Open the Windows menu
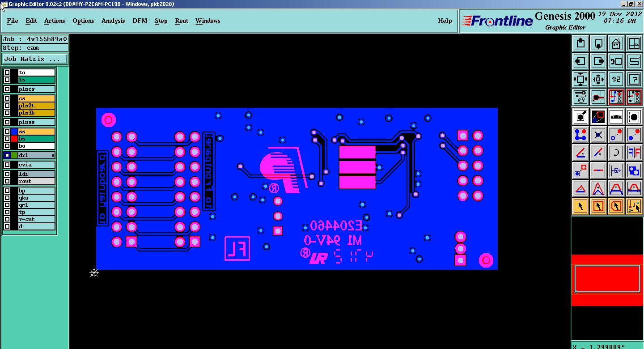This screenshot has width=644, height=349. pyautogui.click(x=208, y=21)
